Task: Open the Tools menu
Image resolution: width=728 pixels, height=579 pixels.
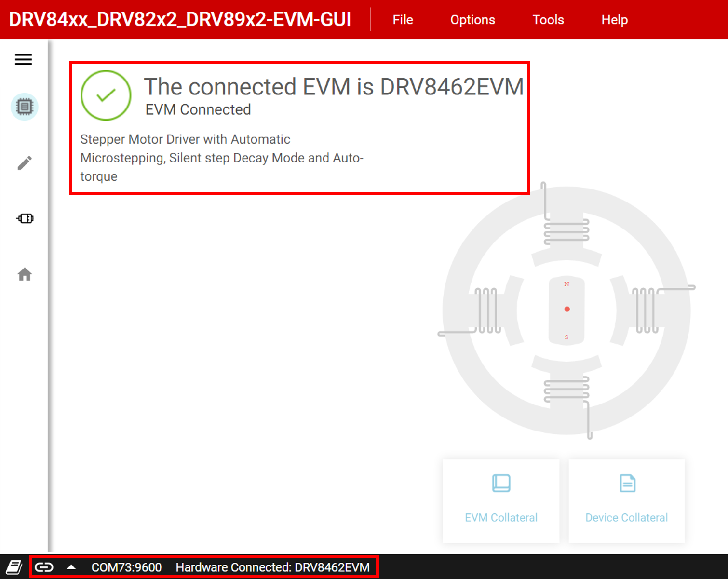Action: 548,19
